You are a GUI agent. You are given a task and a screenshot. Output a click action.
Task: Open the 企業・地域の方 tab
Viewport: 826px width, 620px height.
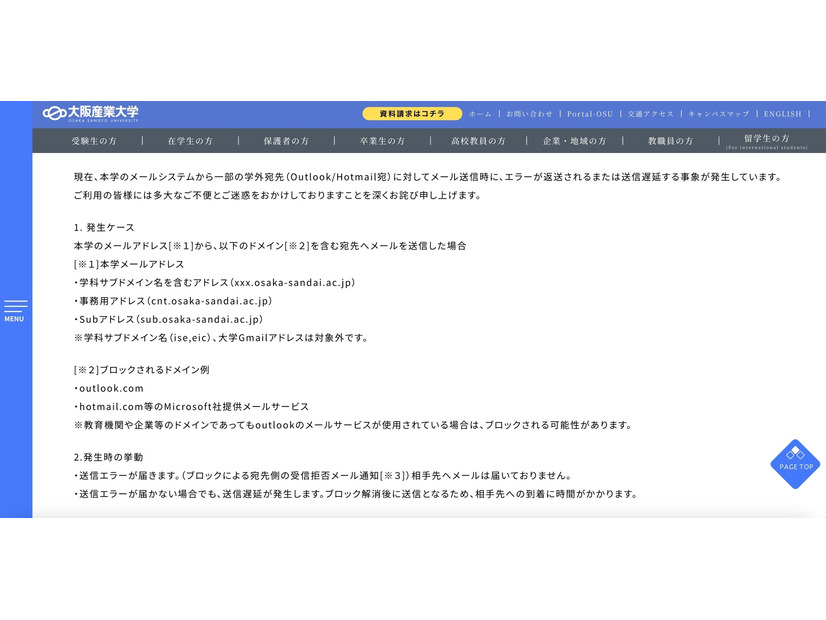tap(576, 140)
